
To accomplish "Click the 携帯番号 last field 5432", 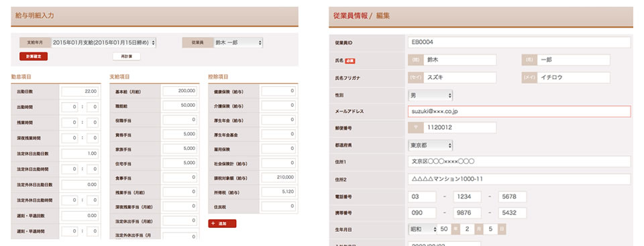I will (x=512, y=212).
